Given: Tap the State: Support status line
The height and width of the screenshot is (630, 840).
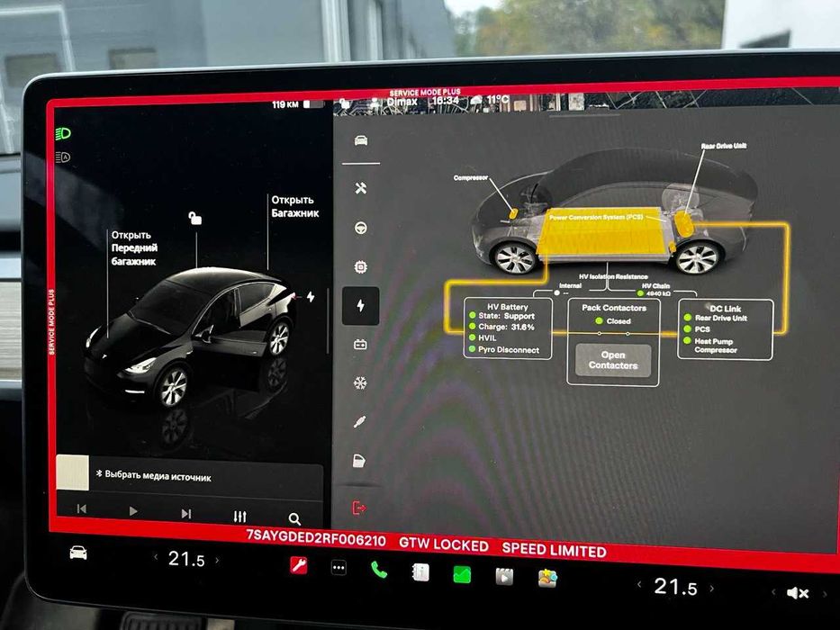Looking at the screenshot, I should pos(502,316).
